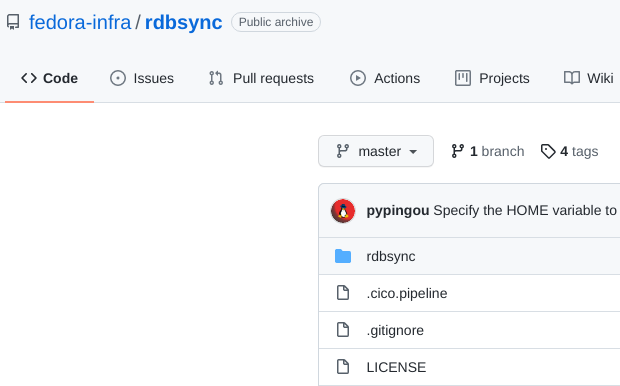Click the Issues circle icon

click(x=118, y=78)
